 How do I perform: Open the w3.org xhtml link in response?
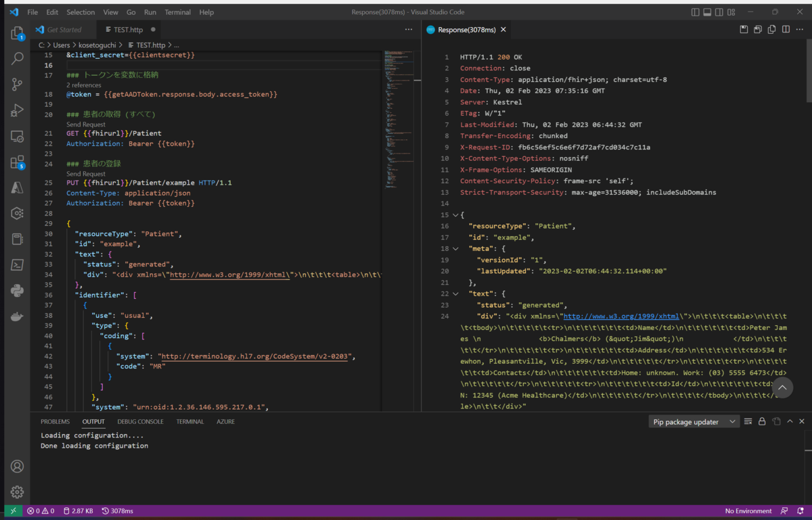[x=621, y=316]
